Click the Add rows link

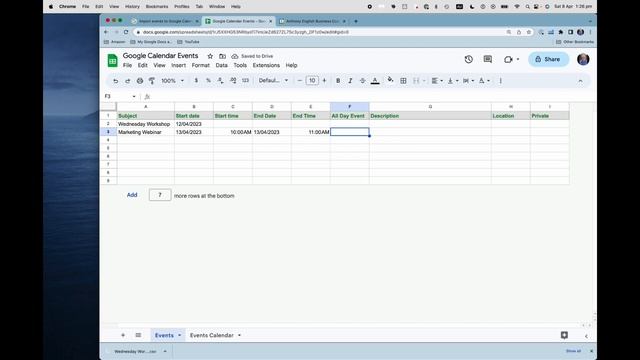[132, 195]
